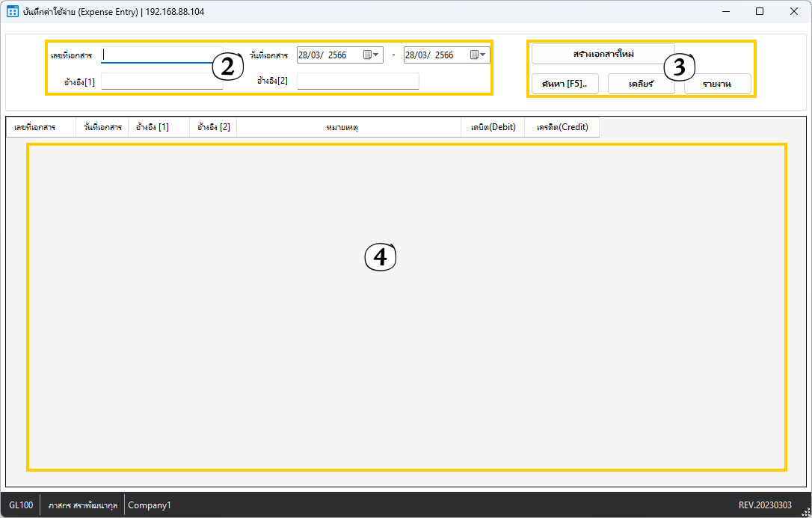The width and height of the screenshot is (812, 518).
Task: Click the อ้างอิง[1] reference input field
Action: [x=162, y=81]
